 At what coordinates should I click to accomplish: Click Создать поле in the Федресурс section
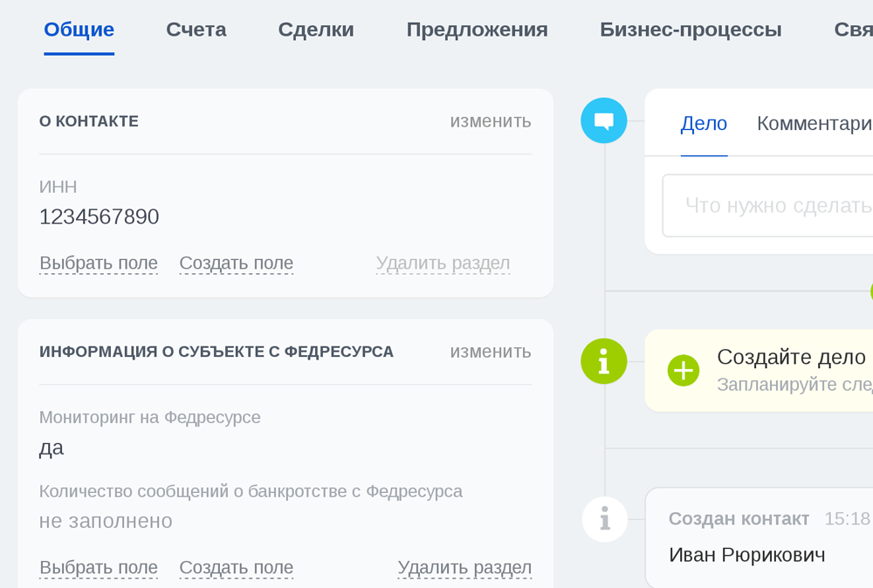236,567
